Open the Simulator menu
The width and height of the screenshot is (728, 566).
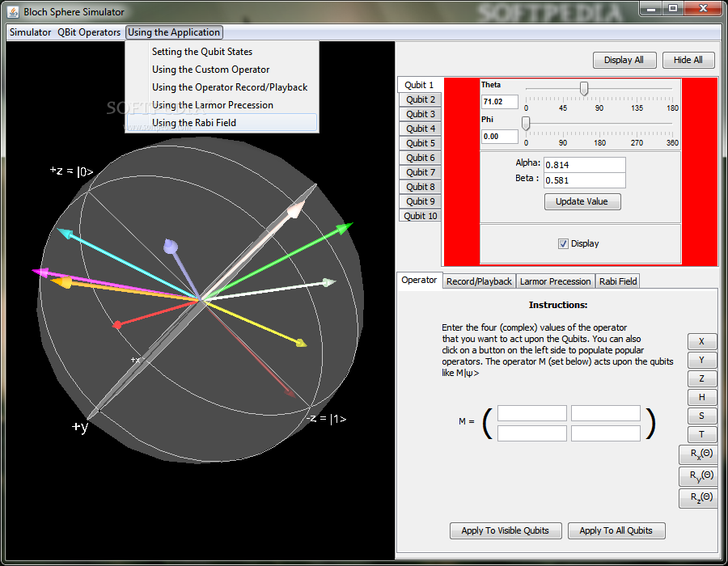coord(30,32)
